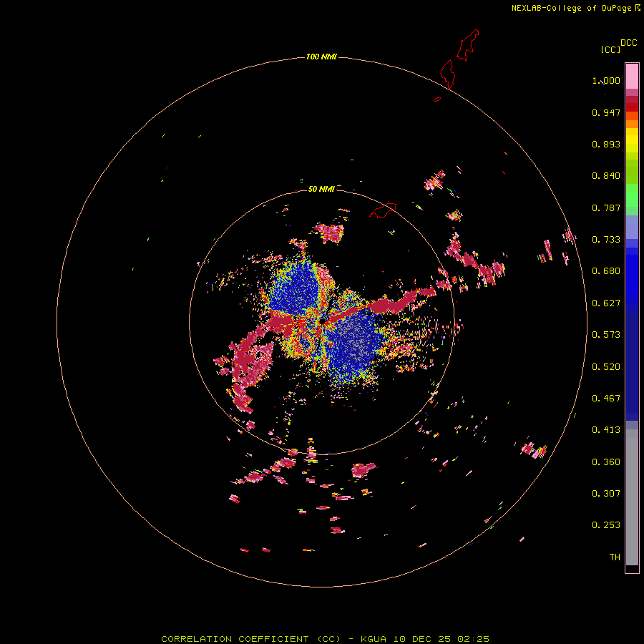Click the 50 NMI range ring label
This screenshot has width=644, height=644.
pyautogui.click(x=321, y=189)
